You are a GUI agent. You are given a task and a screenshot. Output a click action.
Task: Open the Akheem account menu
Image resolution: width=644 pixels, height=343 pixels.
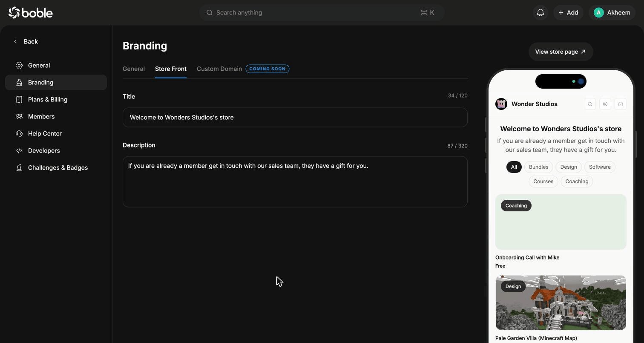click(x=612, y=13)
